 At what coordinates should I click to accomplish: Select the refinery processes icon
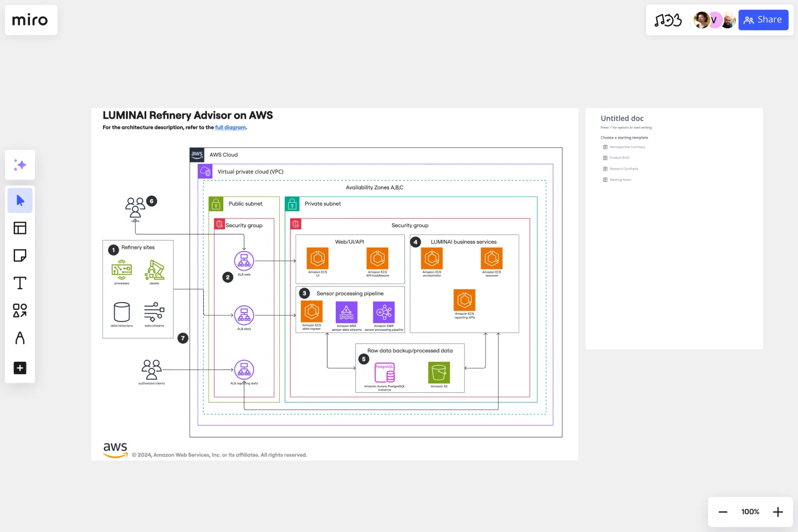[121, 270]
